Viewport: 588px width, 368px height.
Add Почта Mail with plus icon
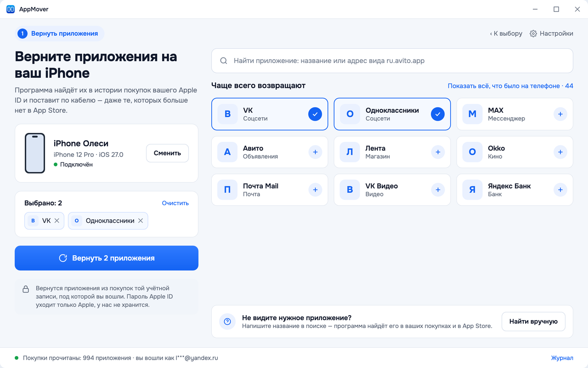coord(315,190)
